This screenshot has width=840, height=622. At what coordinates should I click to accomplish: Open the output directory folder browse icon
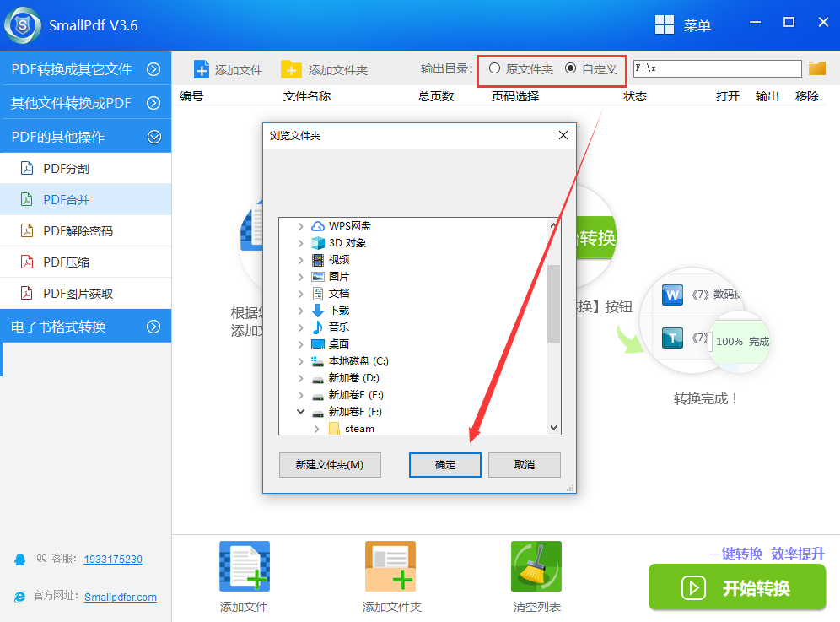[817, 68]
